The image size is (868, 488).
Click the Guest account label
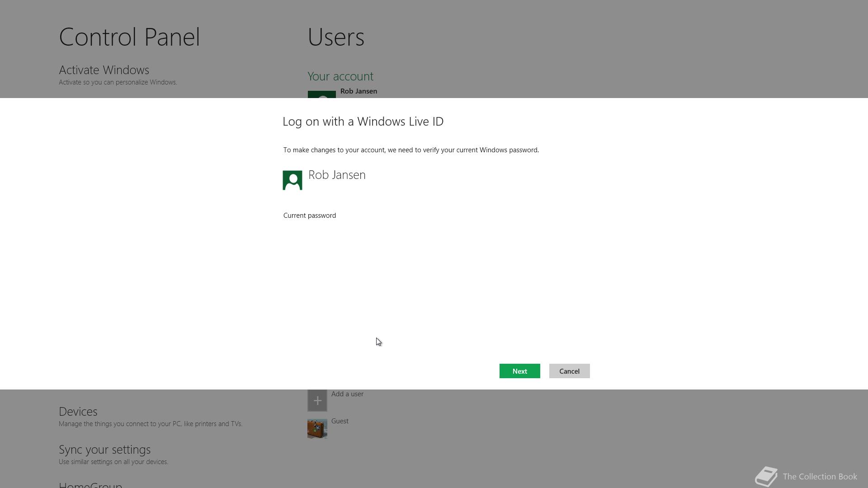[x=340, y=421]
